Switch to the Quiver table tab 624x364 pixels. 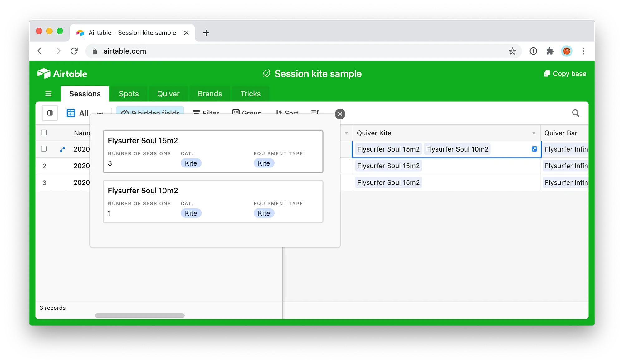[x=168, y=94]
